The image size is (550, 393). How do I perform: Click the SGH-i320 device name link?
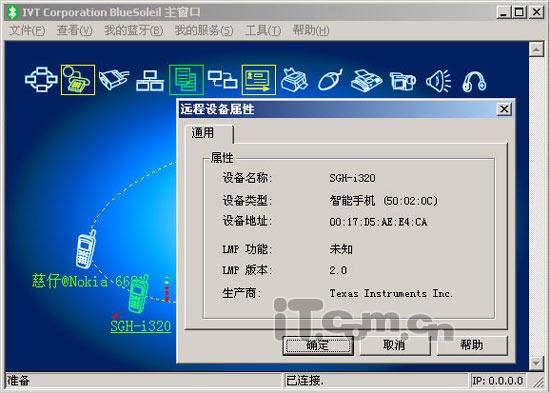tap(141, 326)
